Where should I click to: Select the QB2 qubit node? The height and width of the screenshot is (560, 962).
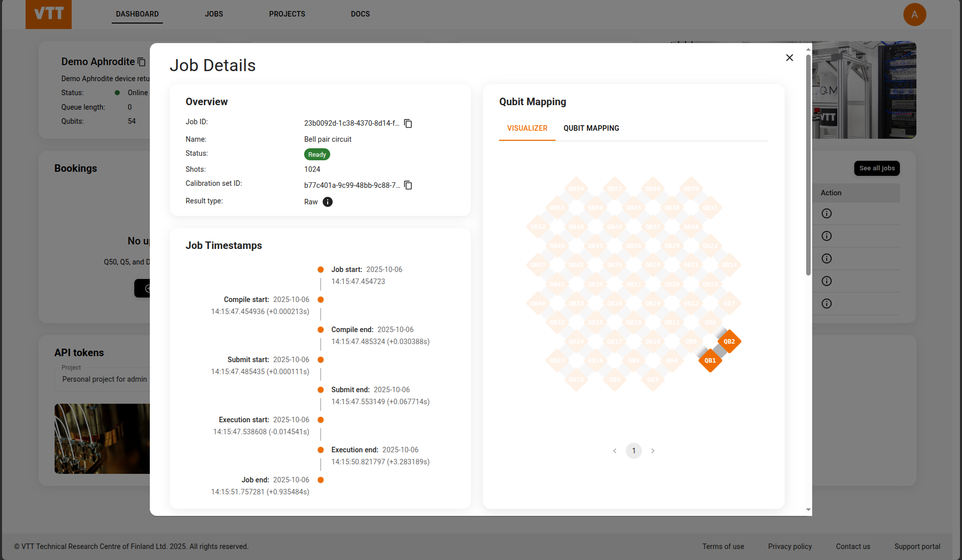729,342
